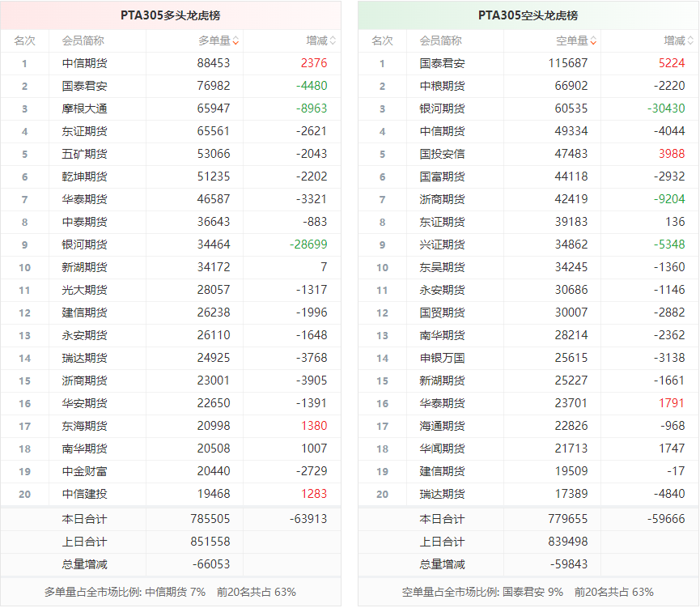Select 海通期货 at rank 17
700x608 pixels.
click(442, 426)
